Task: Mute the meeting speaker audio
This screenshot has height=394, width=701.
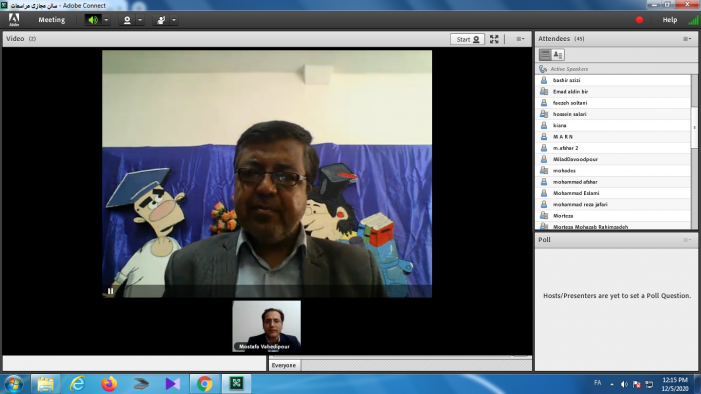Action: click(x=93, y=20)
